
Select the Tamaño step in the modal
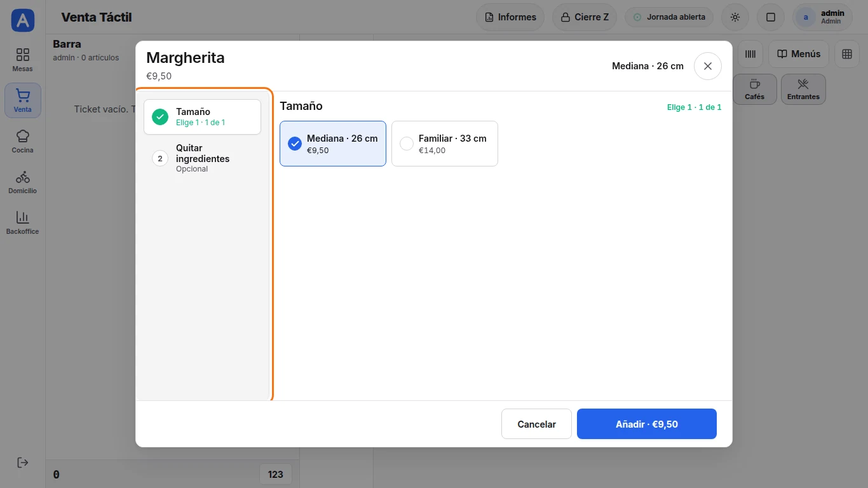click(x=202, y=117)
